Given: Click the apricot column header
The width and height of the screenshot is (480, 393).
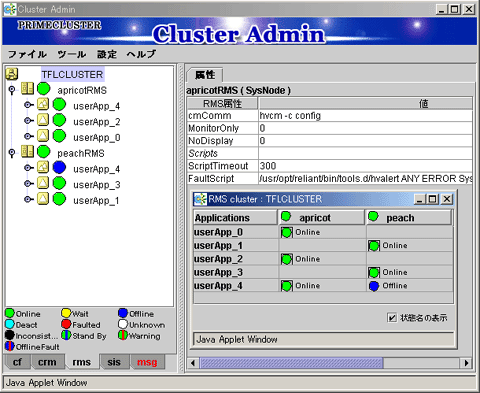Looking at the screenshot, I should click(x=322, y=218).
